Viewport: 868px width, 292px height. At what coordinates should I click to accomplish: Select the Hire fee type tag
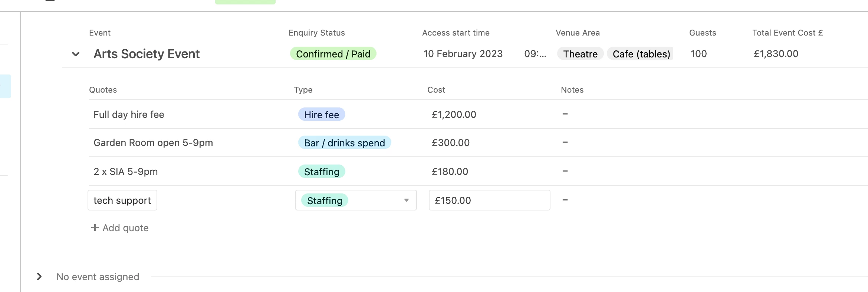322,115
